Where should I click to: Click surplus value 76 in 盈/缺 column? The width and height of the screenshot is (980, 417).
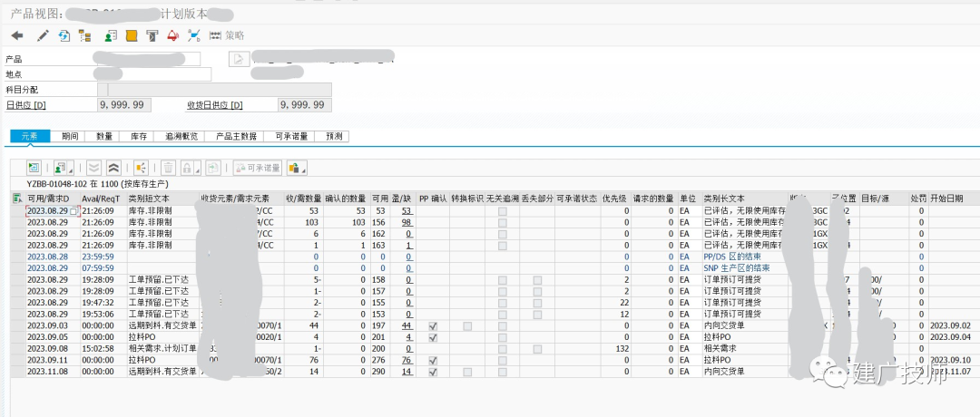click(407, 360)
